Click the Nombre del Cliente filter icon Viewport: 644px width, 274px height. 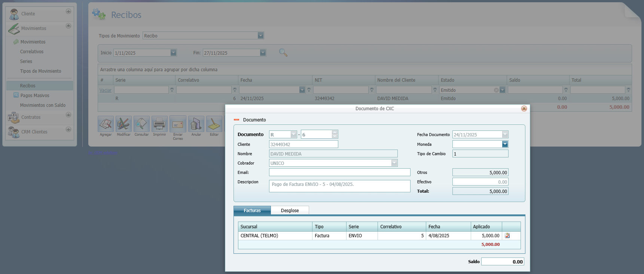pos(435,90)
